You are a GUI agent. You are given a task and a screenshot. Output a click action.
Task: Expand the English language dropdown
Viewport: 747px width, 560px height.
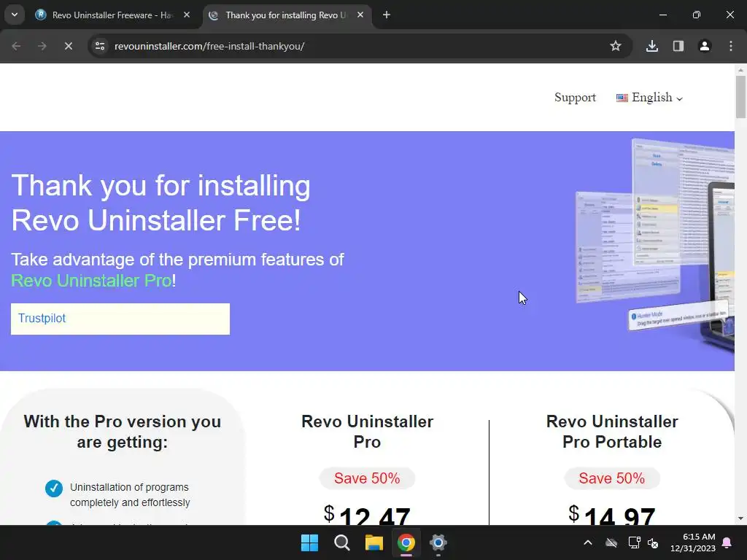[x=650, y=98]
